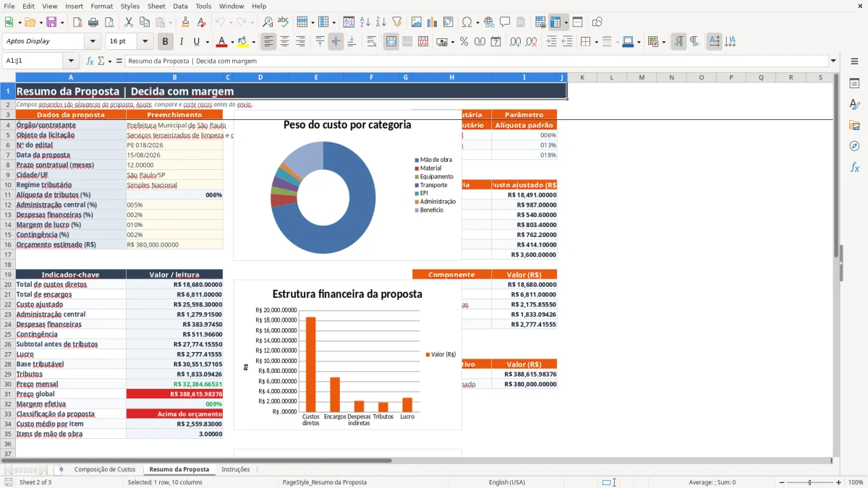
Task: Toggle Italic formatting
Action: pos(181,42)
